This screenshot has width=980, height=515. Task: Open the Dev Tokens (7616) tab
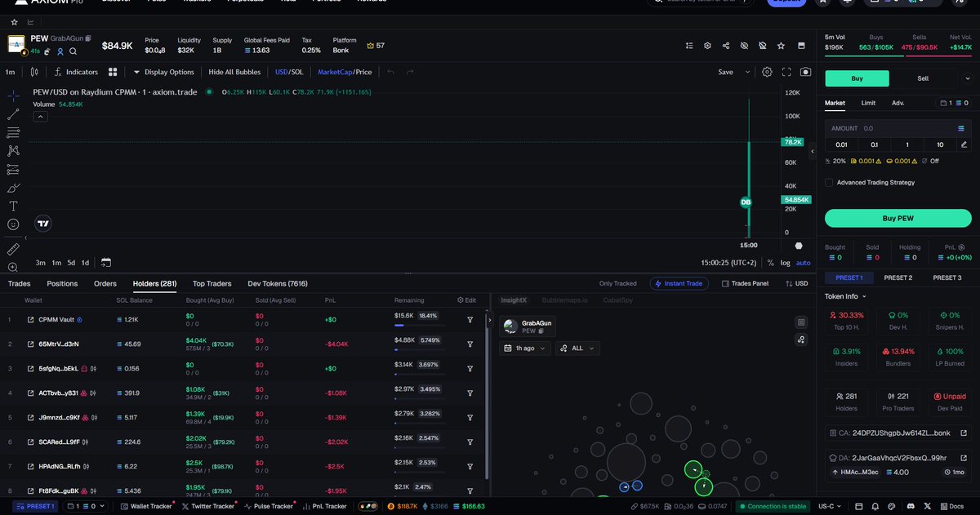(x=278, y=283)
